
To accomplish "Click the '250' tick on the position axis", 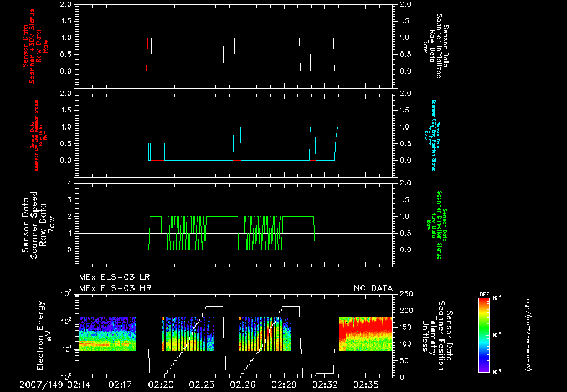I will (x=406, y=294).
